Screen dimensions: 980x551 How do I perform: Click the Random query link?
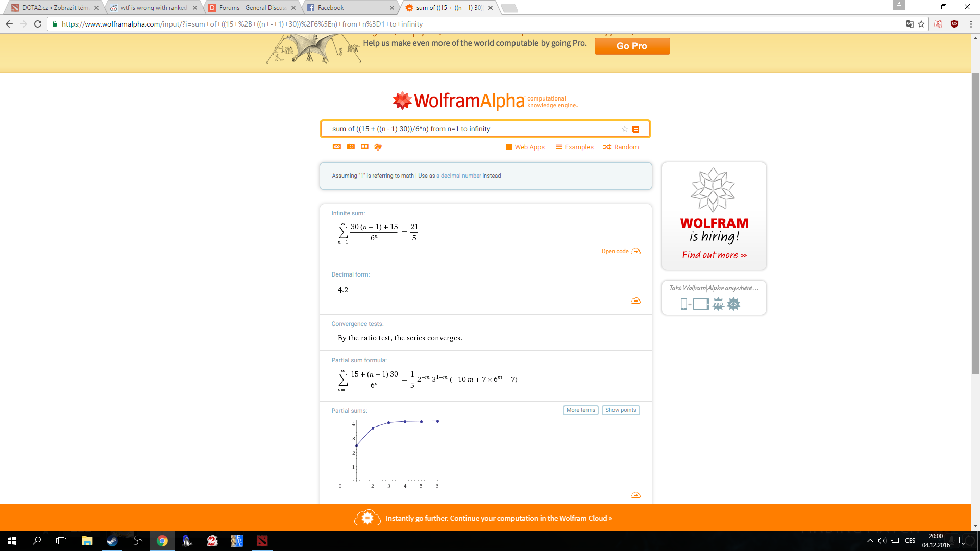[621, 147]
